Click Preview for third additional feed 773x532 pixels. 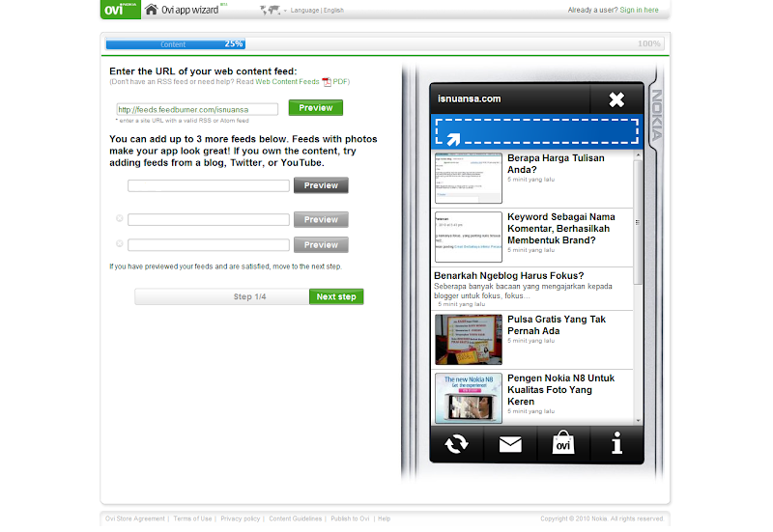pos(321,245)
